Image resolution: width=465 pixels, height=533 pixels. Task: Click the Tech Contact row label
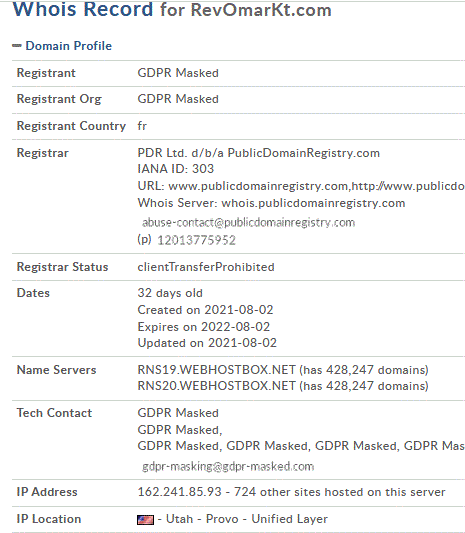pos(54,413)
